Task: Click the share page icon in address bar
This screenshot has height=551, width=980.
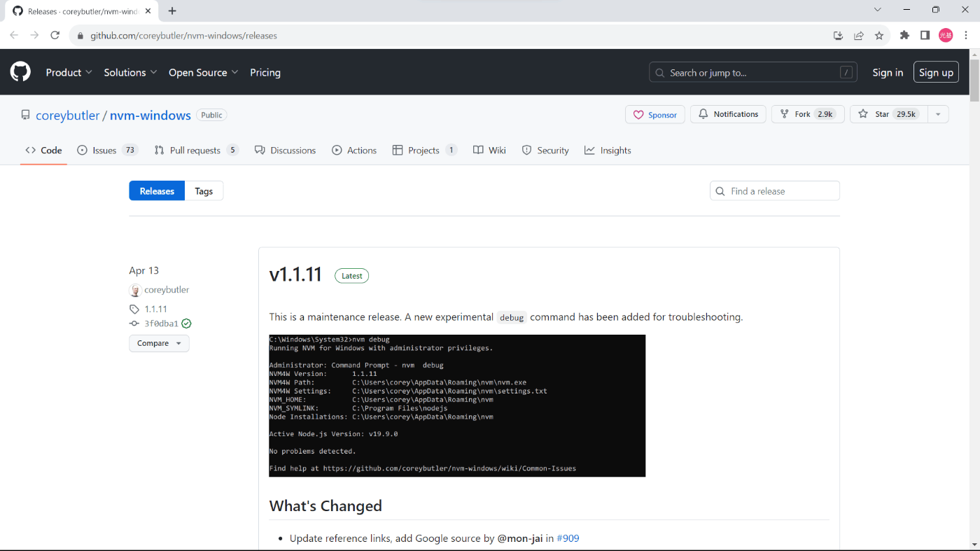Action: tap(858, 36)
